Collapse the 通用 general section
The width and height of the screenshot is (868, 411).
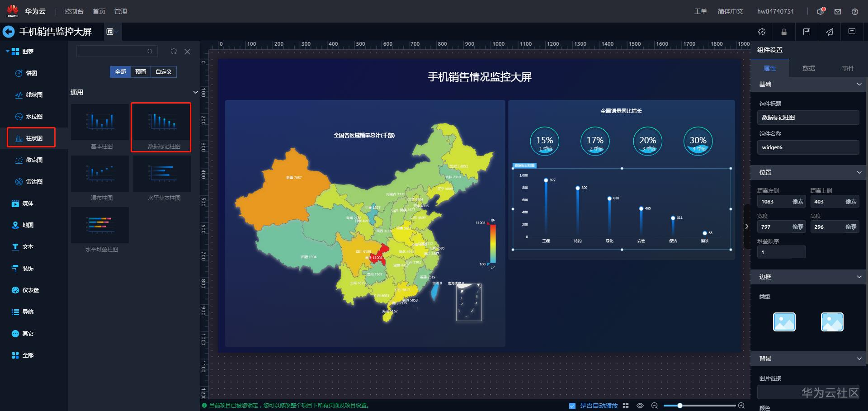tap(196, 92)
